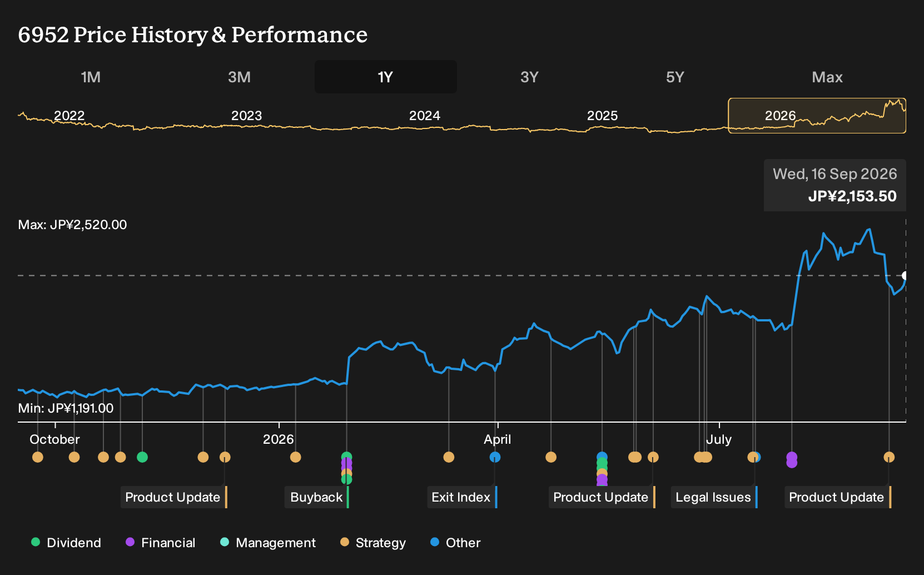924x575 pixels.
Task: Click the April axis label
Action: pos(498,439)
